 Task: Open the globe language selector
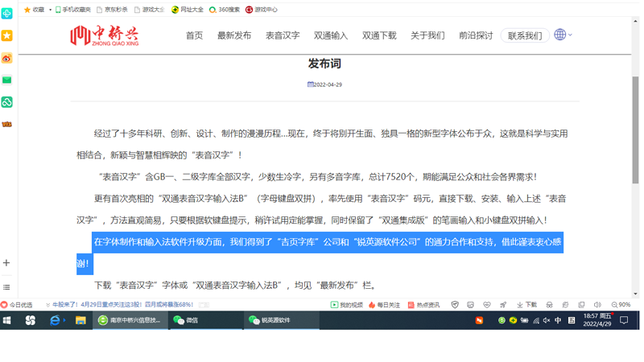pyautogui.click(x=563, y=35)
